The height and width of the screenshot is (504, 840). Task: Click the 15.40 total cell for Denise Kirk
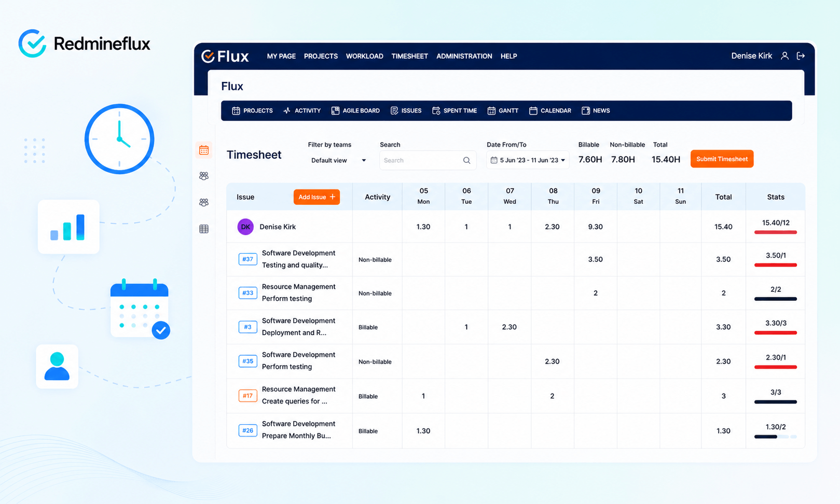[723, 227]
